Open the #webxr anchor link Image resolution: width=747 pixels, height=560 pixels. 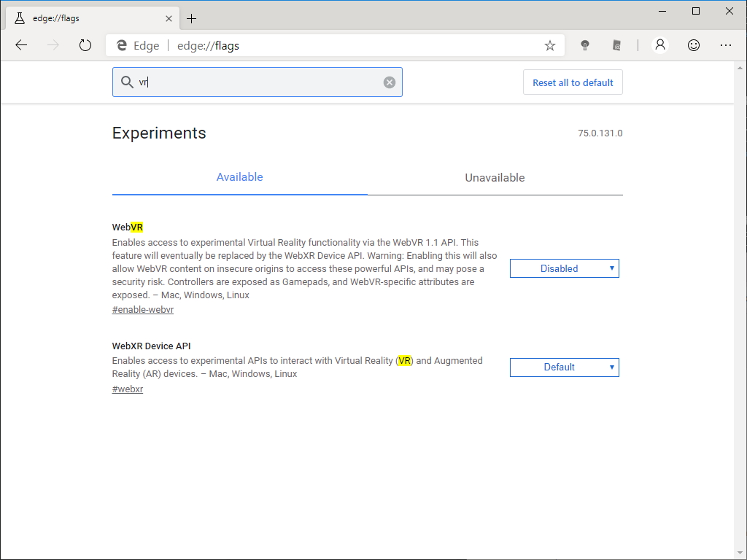tap(128, 389)
